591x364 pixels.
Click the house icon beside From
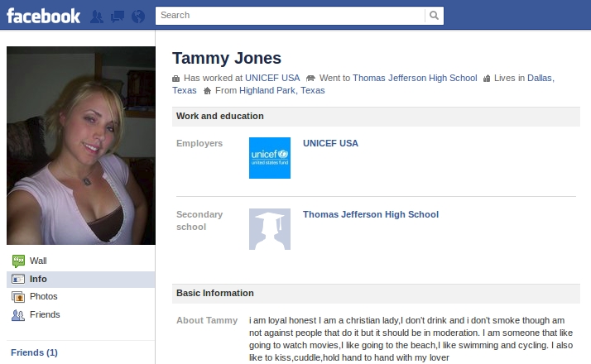[x=207, y=91]
